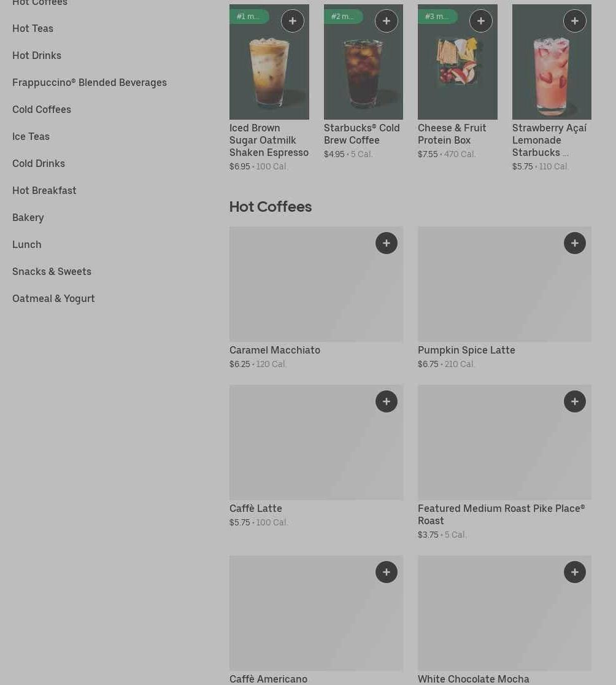Open the Caffè Latte image placeholder
Screen dimensions: 616x685
[316, 442]
